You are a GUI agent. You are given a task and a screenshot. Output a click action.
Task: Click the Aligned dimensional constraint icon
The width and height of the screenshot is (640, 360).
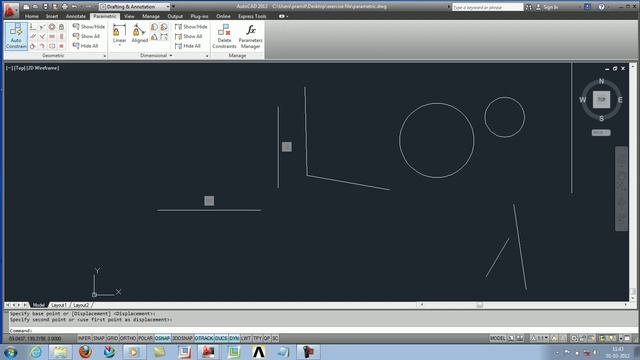(139, 31)
